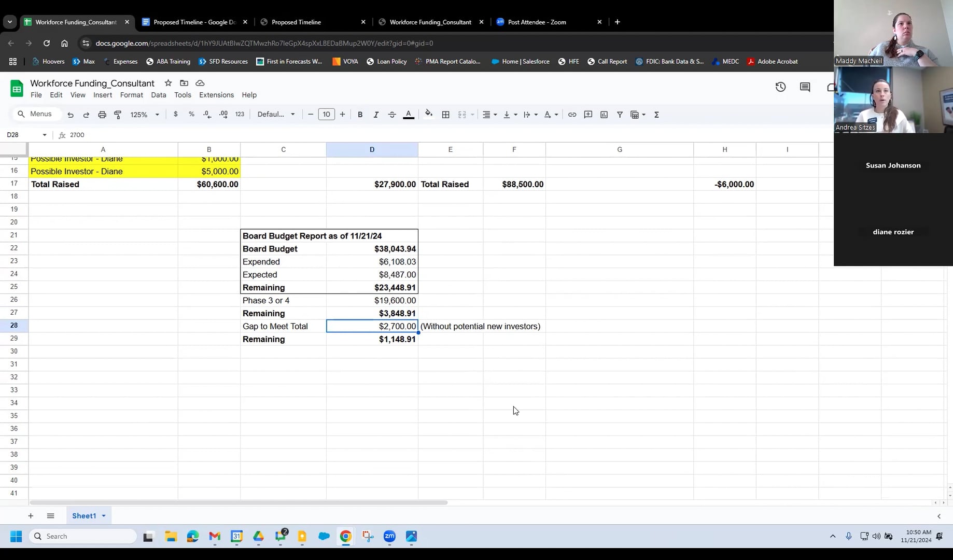Click the Print icon in toolbar
This screenshot has width=953, height=560.
tap(102, 115)
